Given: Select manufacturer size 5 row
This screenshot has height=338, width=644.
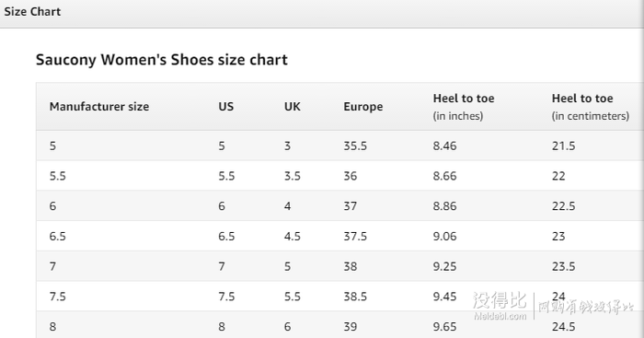Looking at the screenshot, I should [339, 146].
